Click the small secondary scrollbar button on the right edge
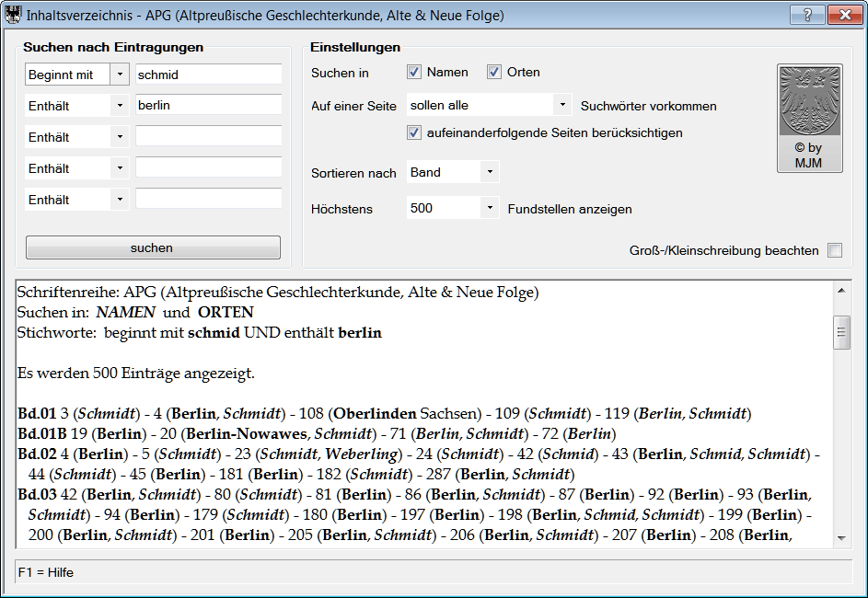The height and width of the screenshot is (598, 868). pos(841,331)
